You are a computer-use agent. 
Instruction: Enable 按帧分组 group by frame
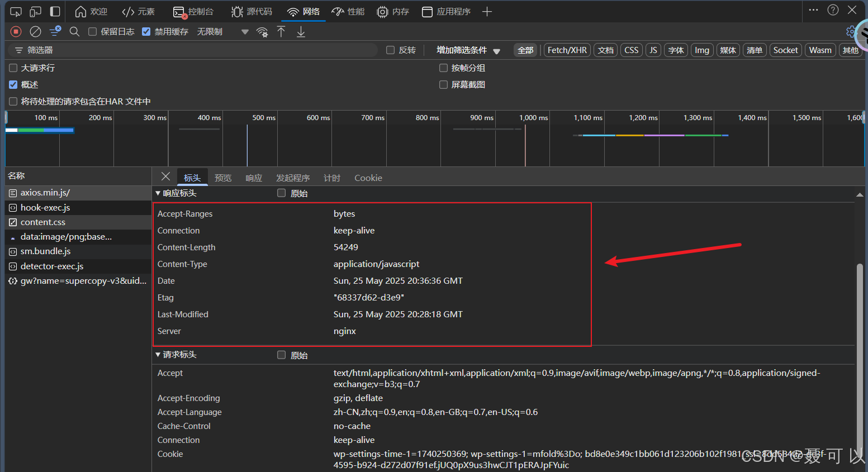[444, 68]
